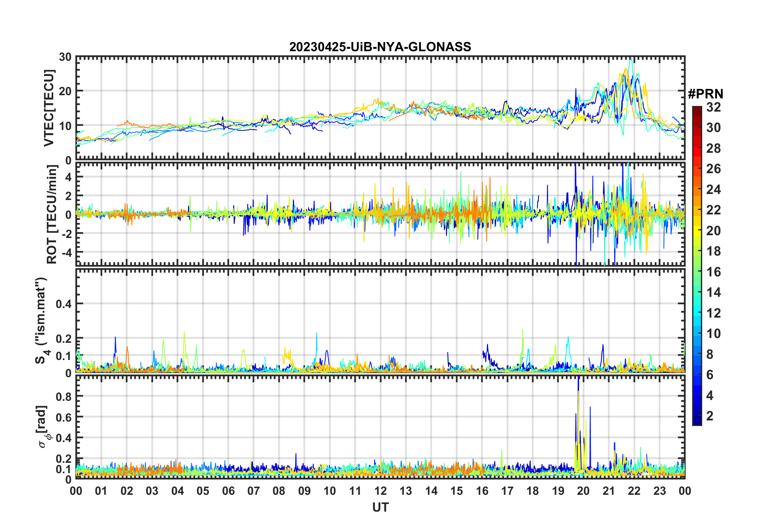
Task: Select the -2 tick on the ROT axis
Action: tap(66, 234)
